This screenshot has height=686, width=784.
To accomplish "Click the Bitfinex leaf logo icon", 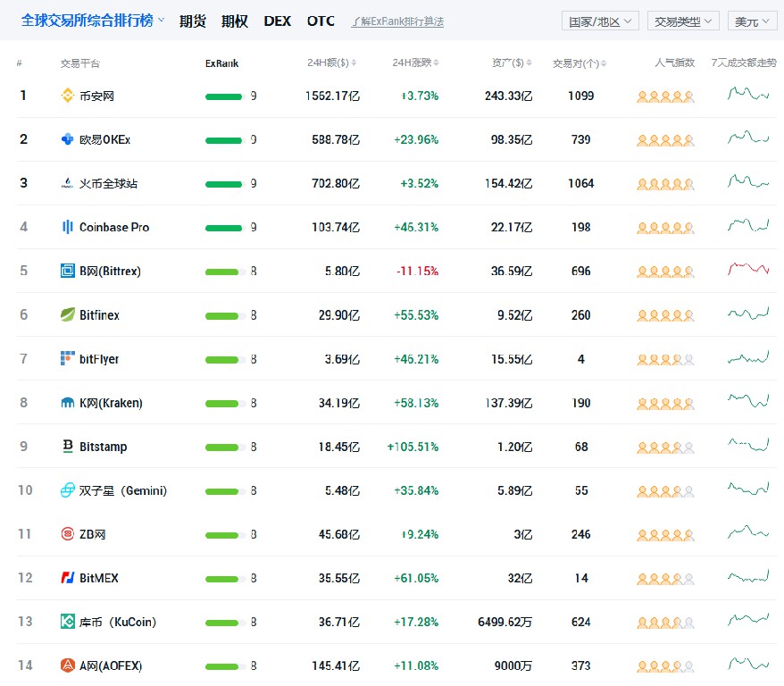I will click(x=68, y=315).
